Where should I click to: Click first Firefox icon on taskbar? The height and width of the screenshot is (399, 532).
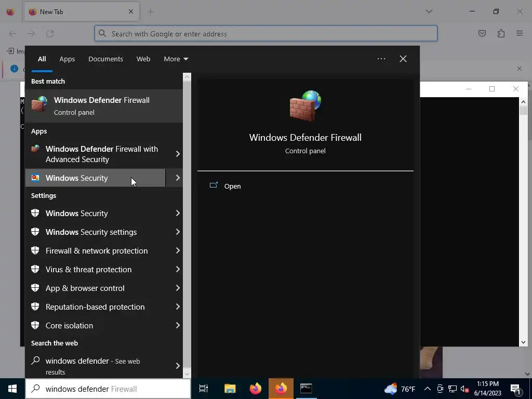256,389
